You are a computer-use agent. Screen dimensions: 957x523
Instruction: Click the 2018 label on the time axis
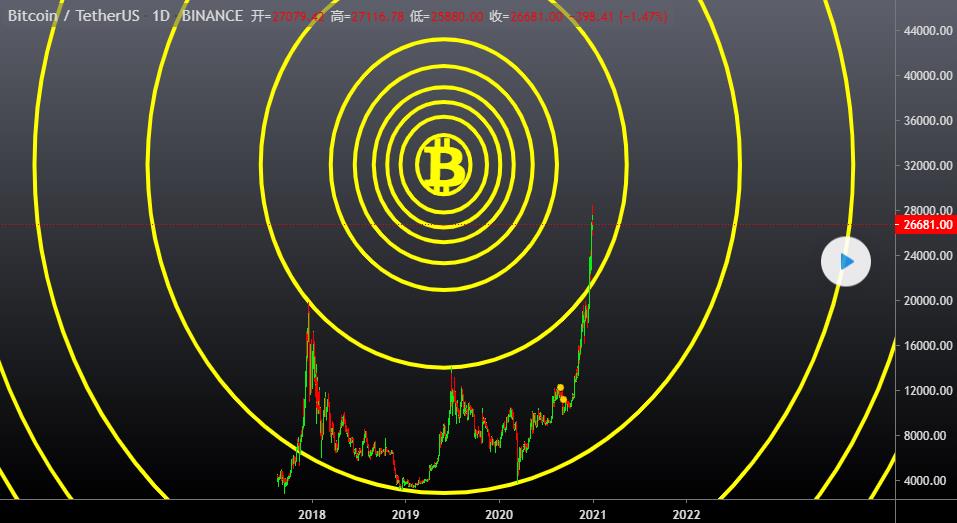click(312, 514)
